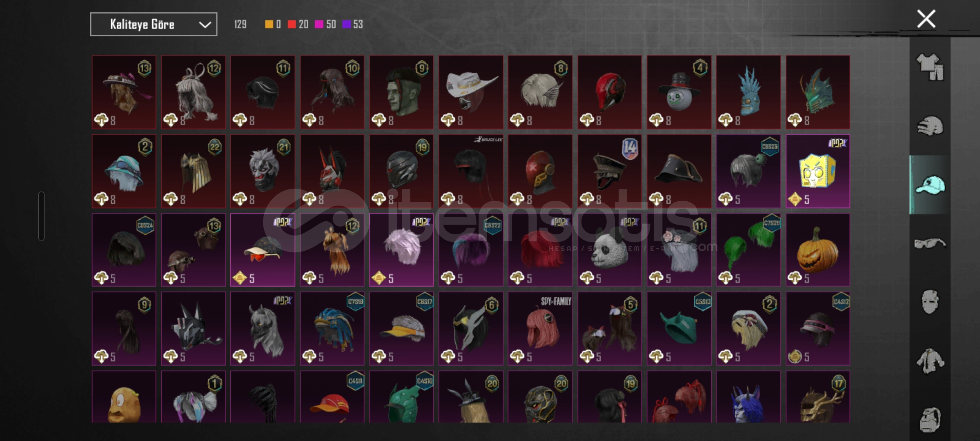Viewport: 980px width, 441px height.
Task: Open the face mask category icon
Action: point(930,302)
